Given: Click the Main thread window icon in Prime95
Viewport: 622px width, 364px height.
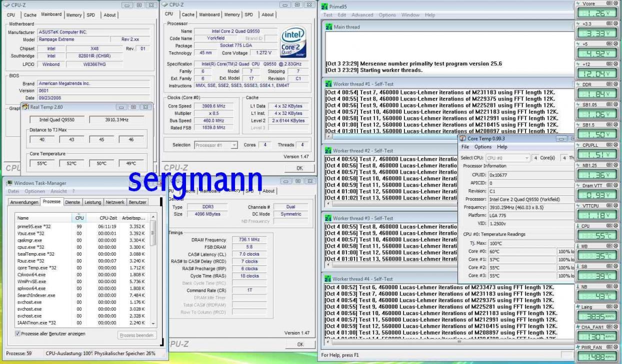Looking at the screenshot, I should (329, 27).
